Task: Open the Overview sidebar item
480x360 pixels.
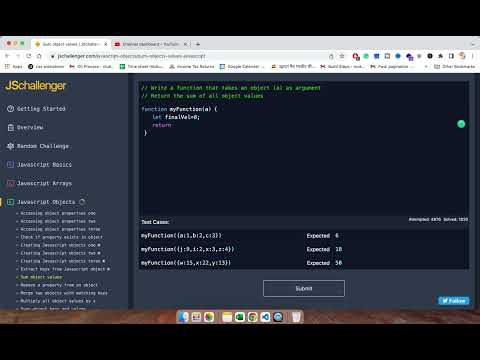Action: point(30,127)
